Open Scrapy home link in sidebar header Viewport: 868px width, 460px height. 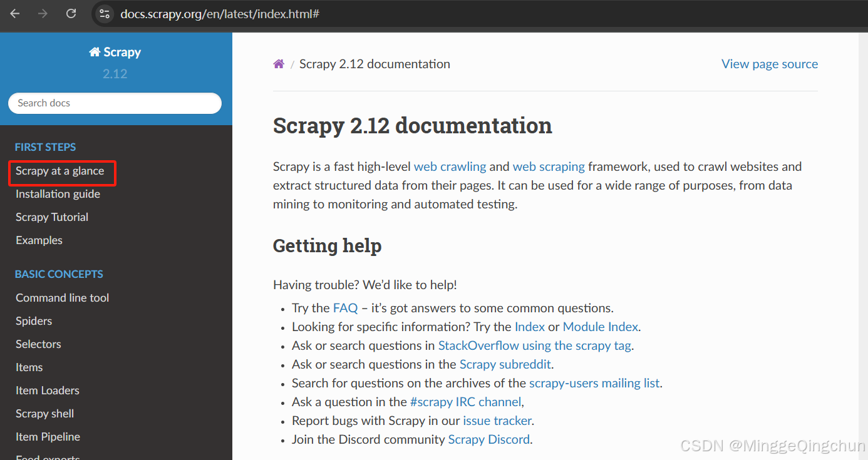pos(115,52)
